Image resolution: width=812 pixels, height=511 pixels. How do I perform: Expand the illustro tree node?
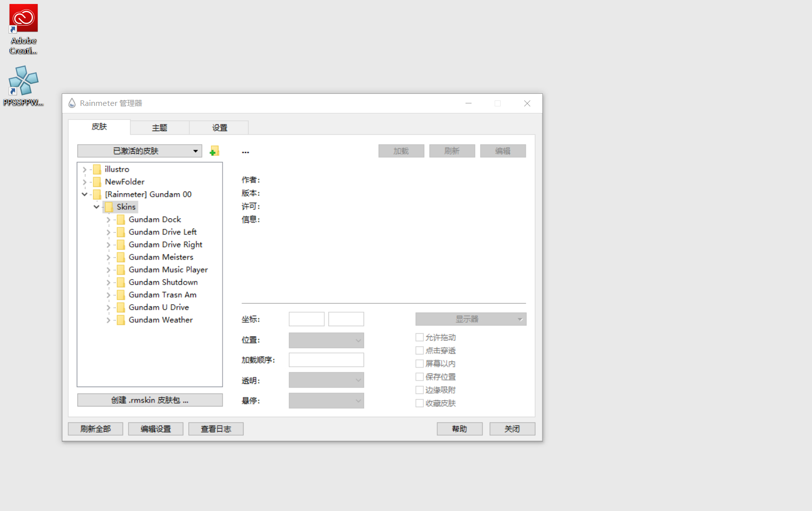(x=84, y=170)
